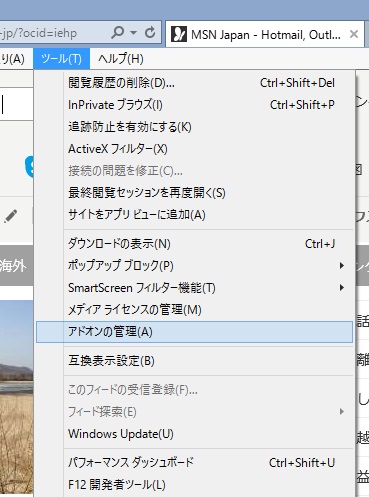The width and height of the screenshot is (369, 497).
Task: Open ダウンロードの表示(N) entry
Action: point(194,244)
